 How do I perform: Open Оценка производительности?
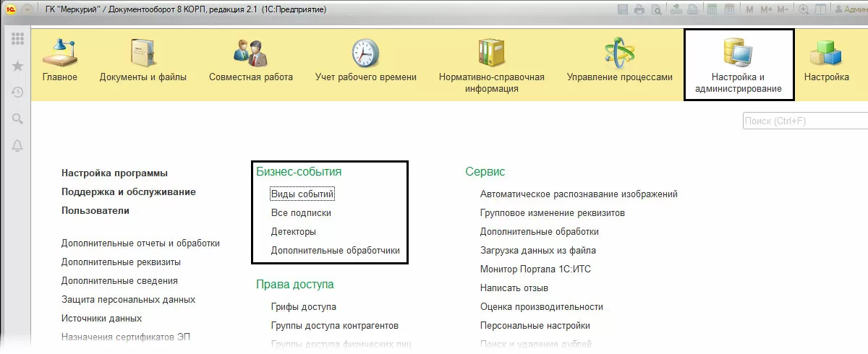coord(542,307)
